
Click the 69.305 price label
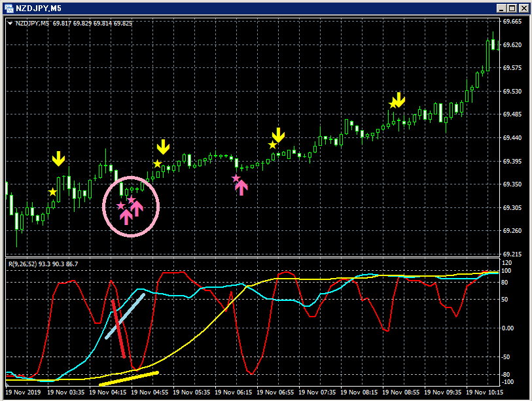(x=512, y=207)
